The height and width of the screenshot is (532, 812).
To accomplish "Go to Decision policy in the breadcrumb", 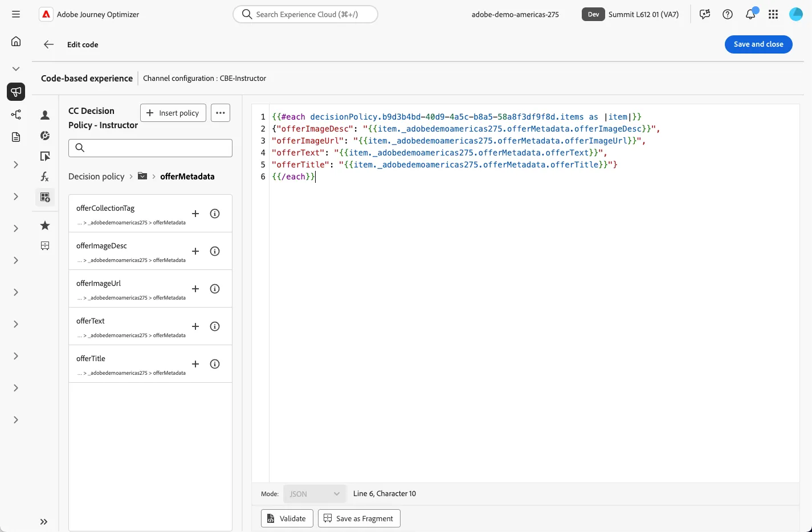I will tap(96, 177).
